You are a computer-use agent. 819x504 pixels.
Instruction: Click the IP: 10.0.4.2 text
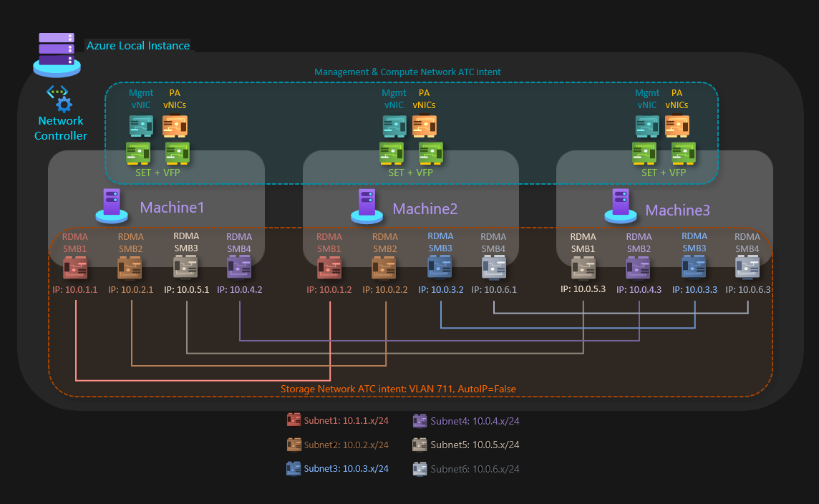point(240,289)
